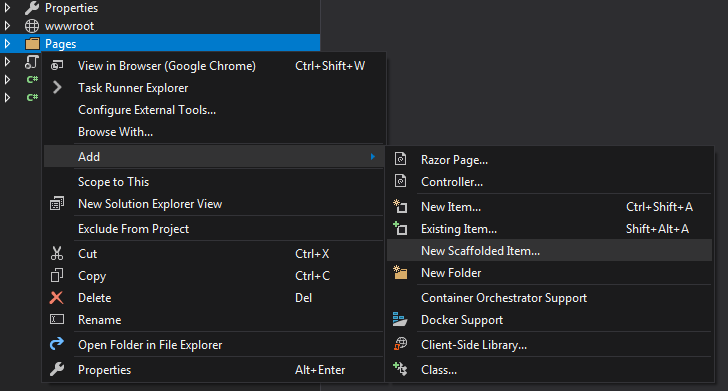
Task: Click the Client-Side Library icon
Action: (x=400, y=344)
